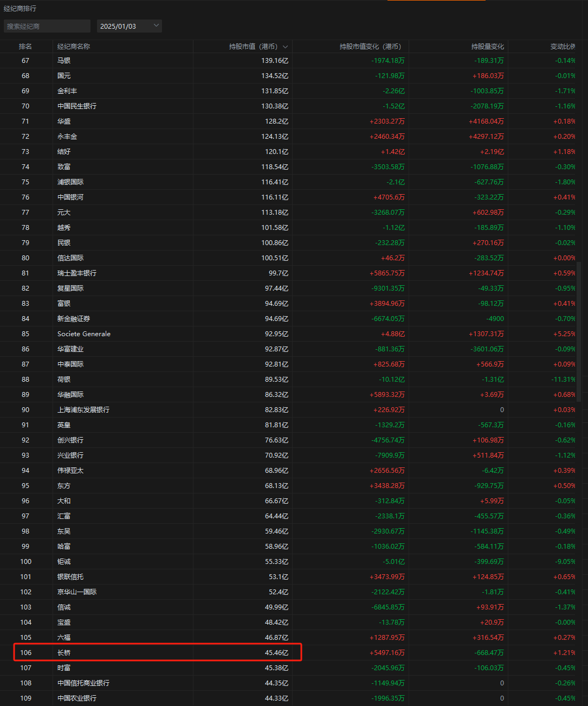Click the 经纪商名称 column header
Screen dimensions: 588x706
click(74, 47)
